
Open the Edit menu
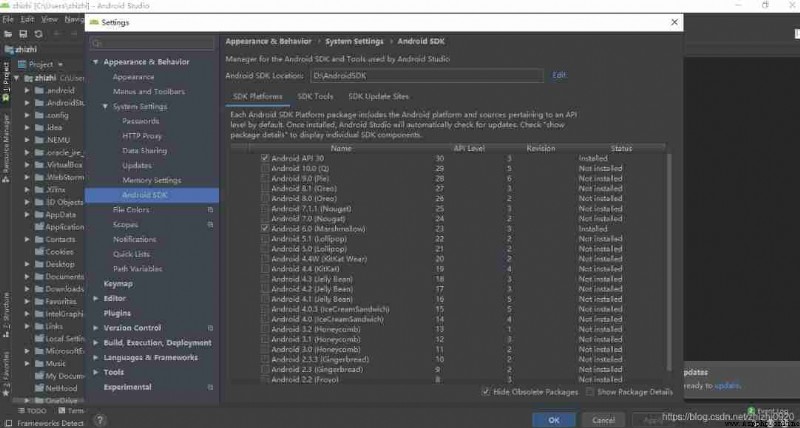[27, 19]
